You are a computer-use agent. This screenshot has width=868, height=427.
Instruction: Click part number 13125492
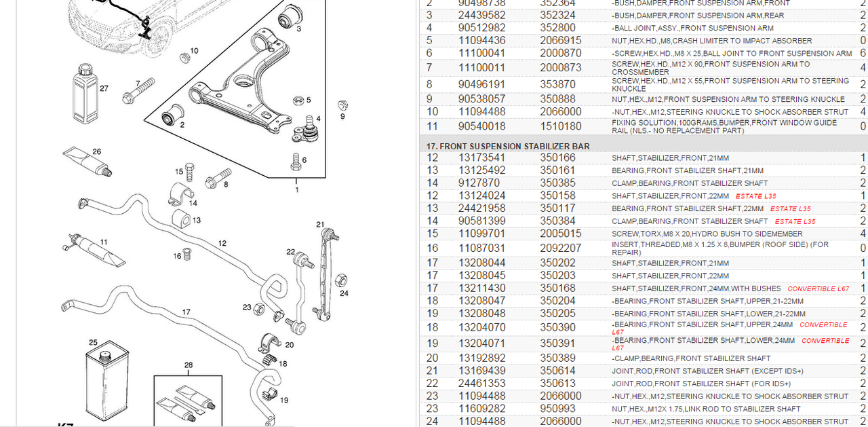[481, 170]
